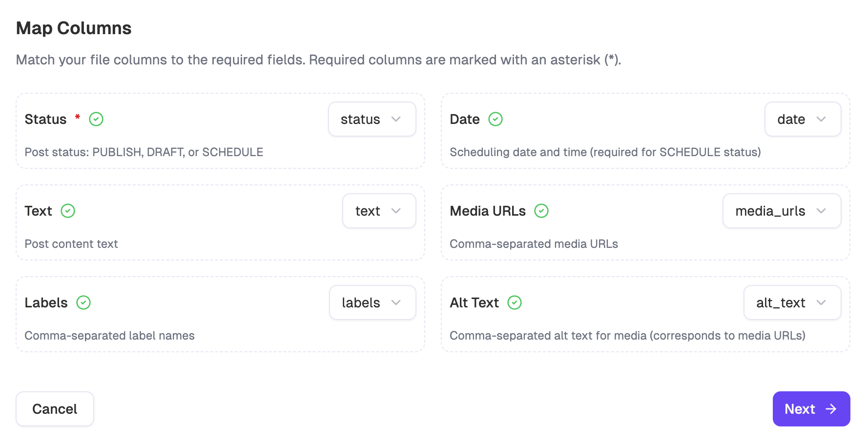Open the date column dropdown
Screen dimensions: 868x444
click(803, 119)
